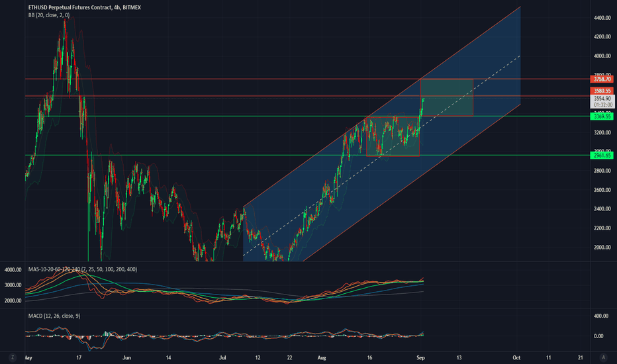
Task: Click the Oct date on the time axis
Action: tap(516, 357)
